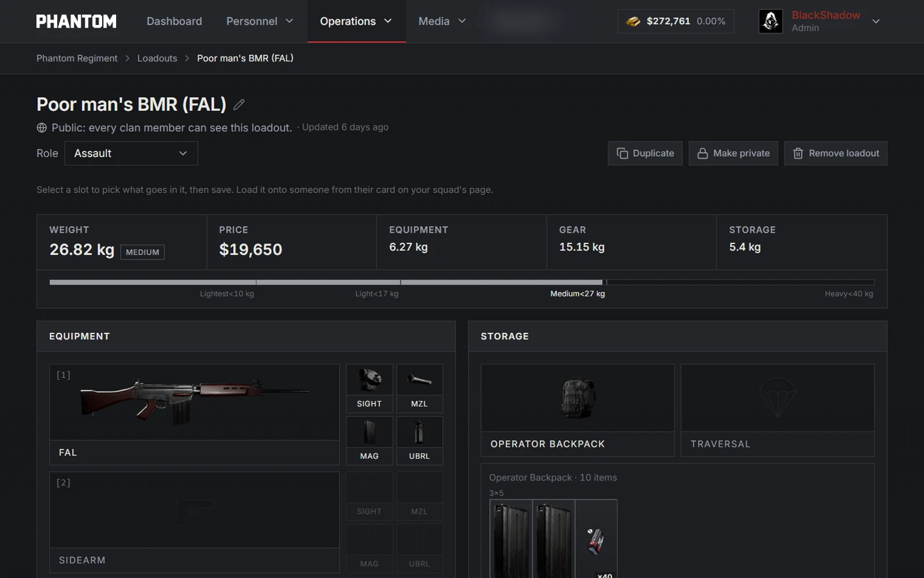Screen dimensions: 924x578
Task: Click the 15.15 kg gear weight value
Action: (582, 247)
